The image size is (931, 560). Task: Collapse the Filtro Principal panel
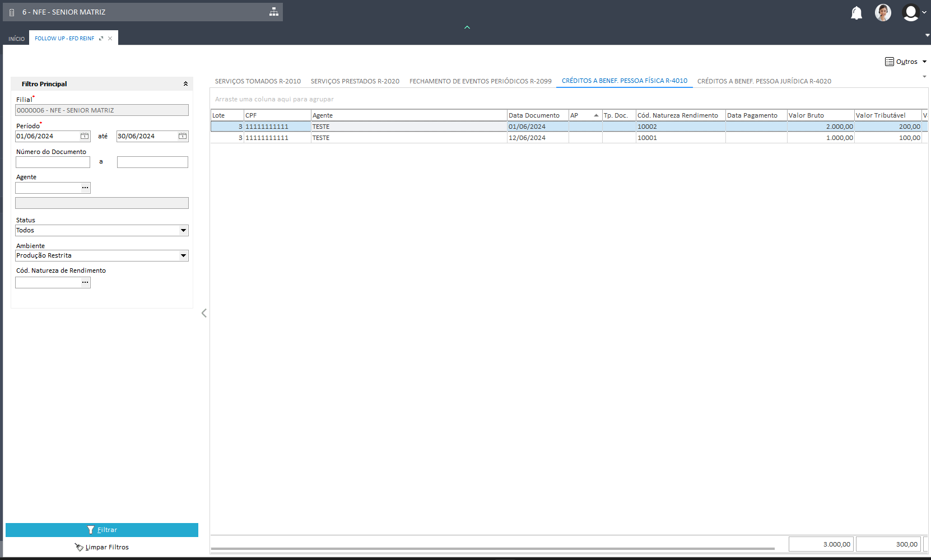pyautogui.click(x=185, y=84)
